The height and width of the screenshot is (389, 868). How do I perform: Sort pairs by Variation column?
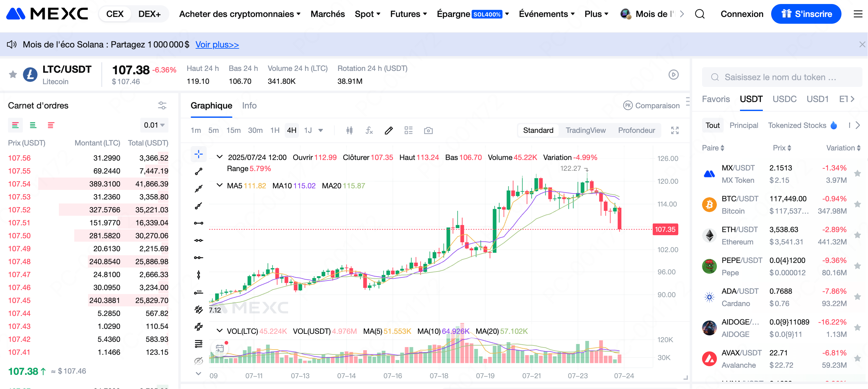pos(843,148)
